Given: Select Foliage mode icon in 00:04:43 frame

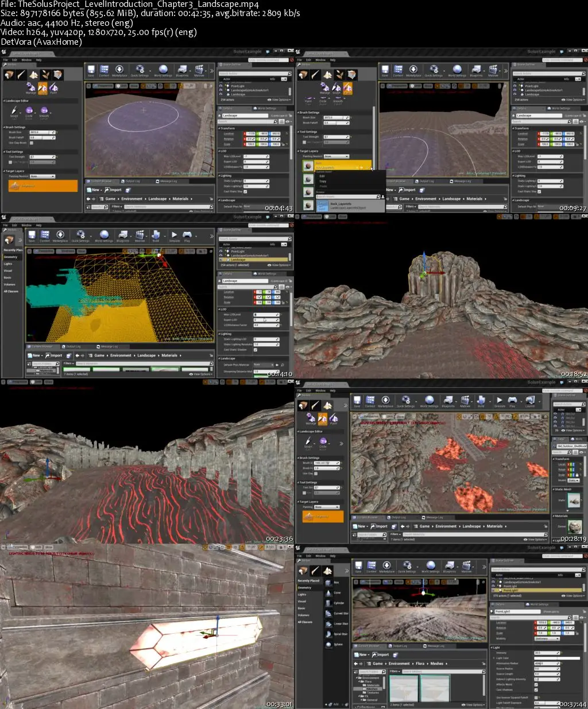Looking at the screenshot, I should [47, 75].
